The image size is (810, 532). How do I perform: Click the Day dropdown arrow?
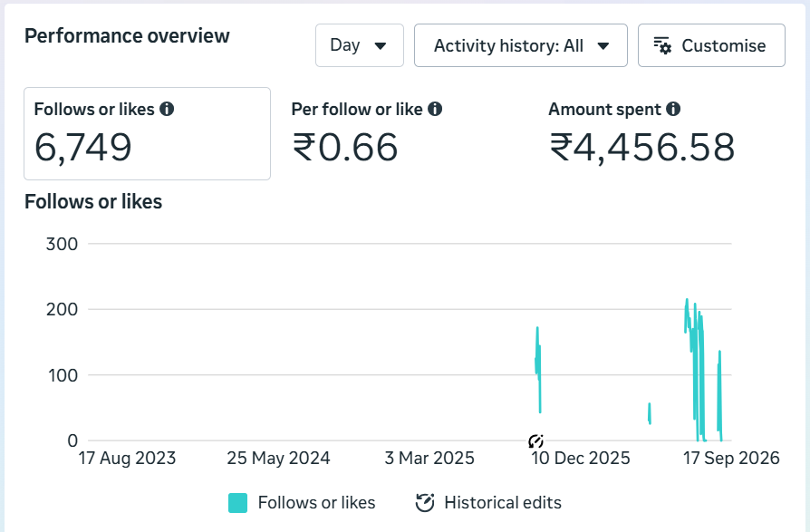(381, 46)
